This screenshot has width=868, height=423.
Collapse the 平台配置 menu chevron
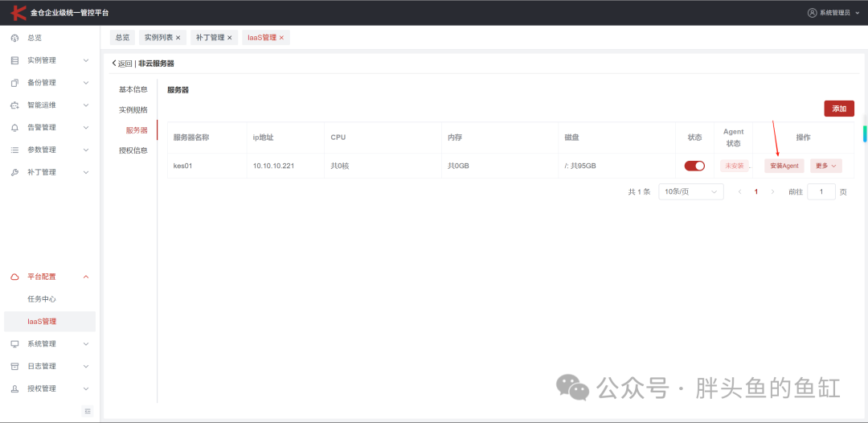point(86,277)
